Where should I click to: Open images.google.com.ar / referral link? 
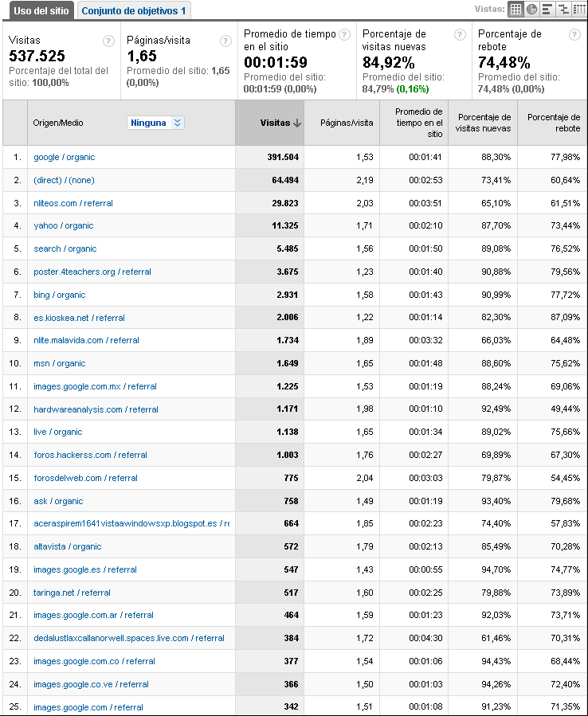[93, 615]
